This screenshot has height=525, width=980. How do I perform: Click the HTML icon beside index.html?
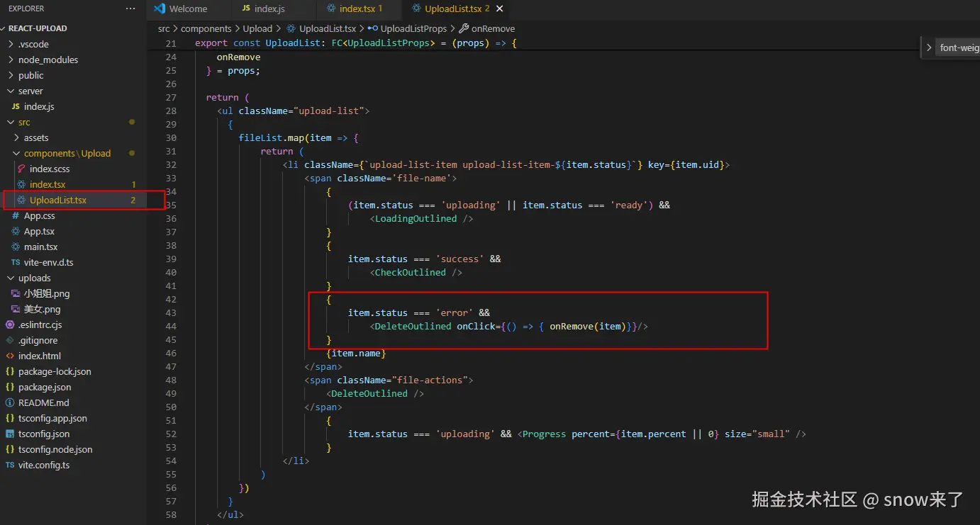[x=10, y=356]
